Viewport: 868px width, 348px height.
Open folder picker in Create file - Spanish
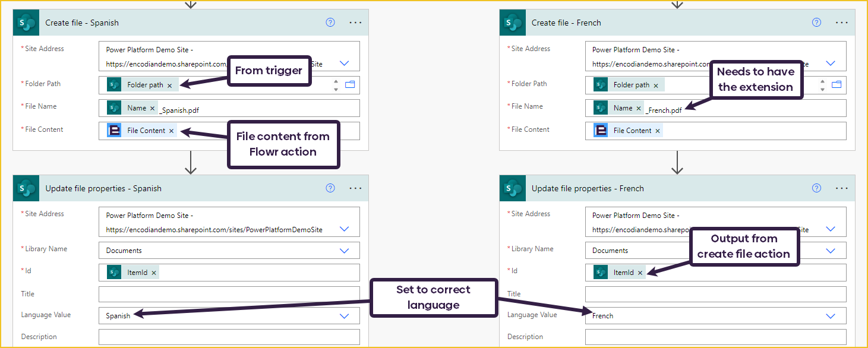coord(350,85)
